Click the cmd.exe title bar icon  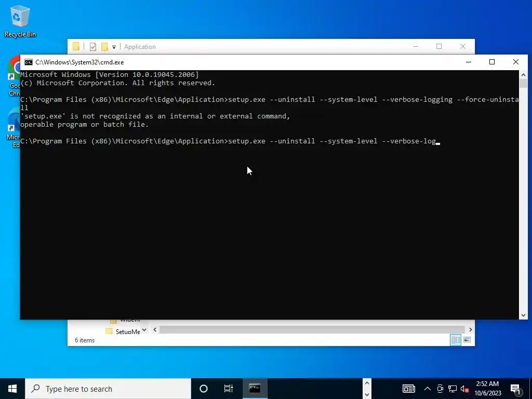[29, 62]
